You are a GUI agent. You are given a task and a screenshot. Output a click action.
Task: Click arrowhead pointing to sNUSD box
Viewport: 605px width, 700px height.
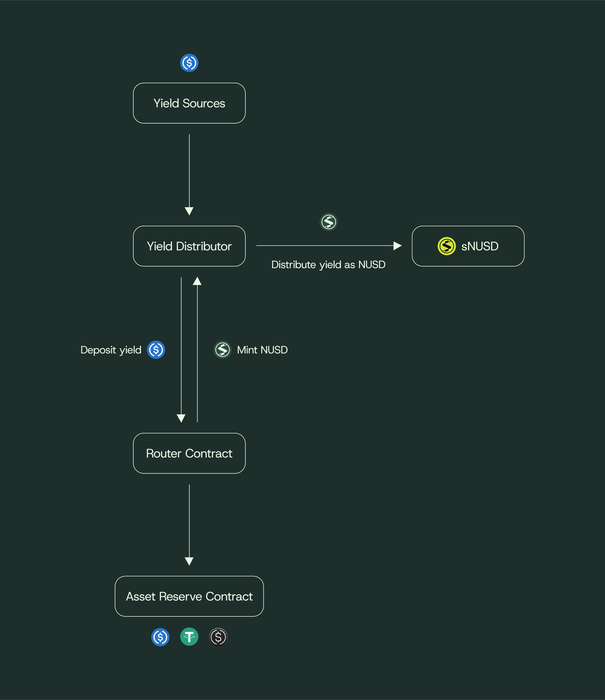coord(397,246)
